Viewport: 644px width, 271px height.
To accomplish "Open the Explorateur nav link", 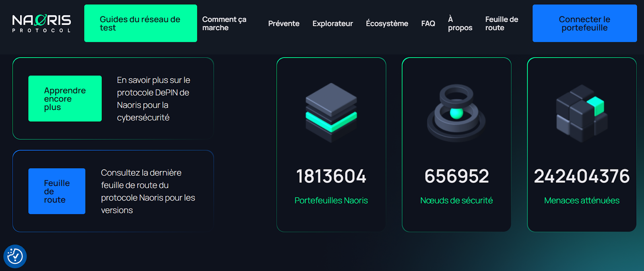I will (332, 23).
